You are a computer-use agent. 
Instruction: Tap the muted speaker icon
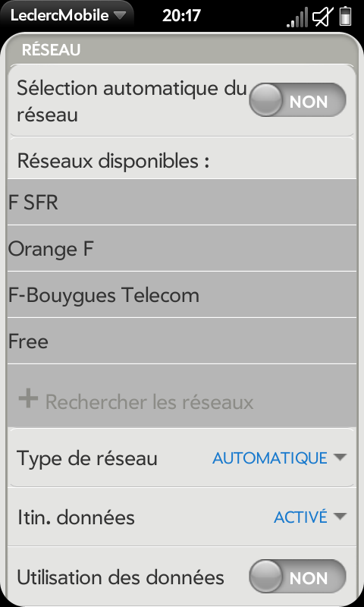(x=323, y=17)
